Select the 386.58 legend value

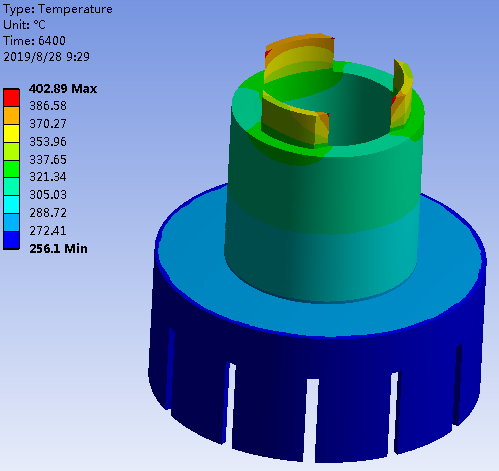coord(48,106)
